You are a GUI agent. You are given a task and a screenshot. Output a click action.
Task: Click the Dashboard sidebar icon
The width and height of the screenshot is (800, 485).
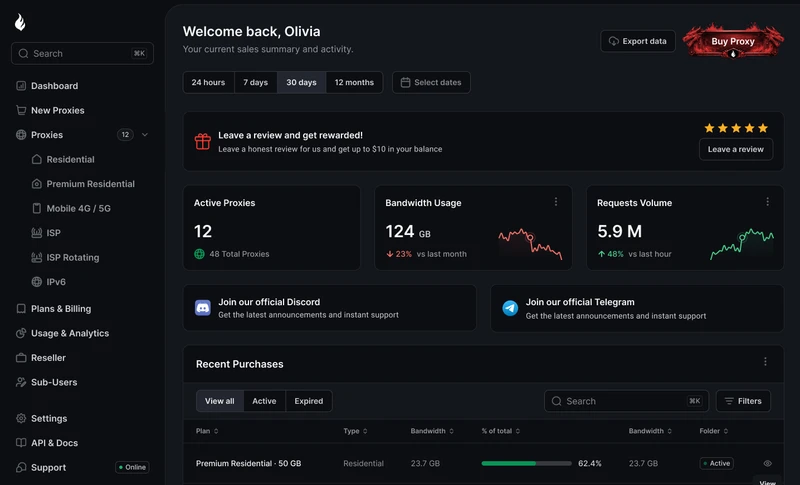coord(21,86)
